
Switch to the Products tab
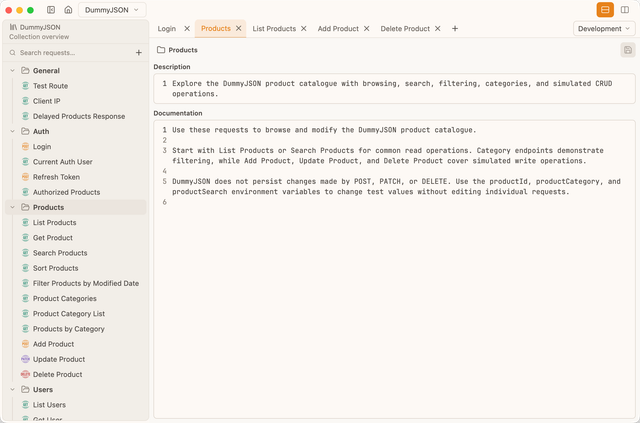click(x=216, y=29)
